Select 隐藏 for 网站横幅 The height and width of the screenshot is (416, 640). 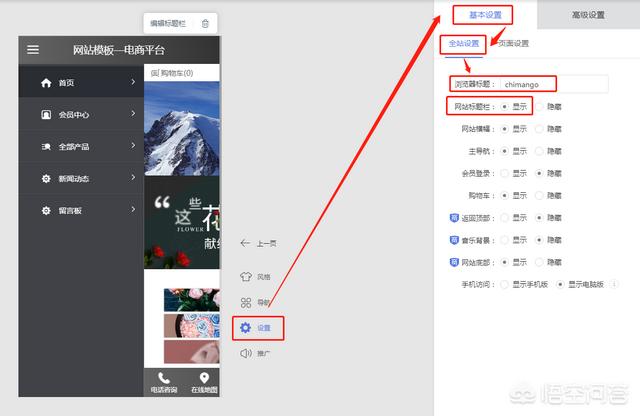[x=539, y=129]
